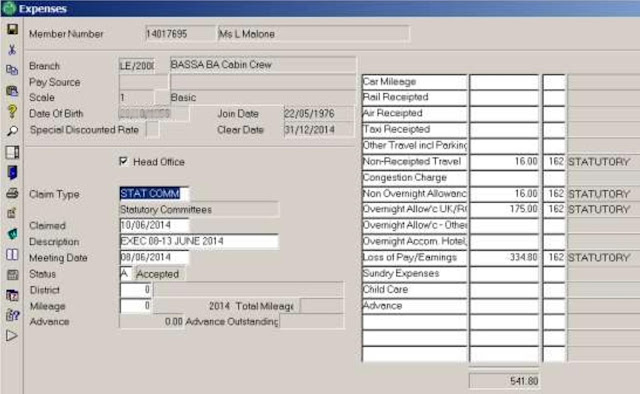Click the Advance amount field in expense list
640x394 pixels.
click(x=504, y=306)
